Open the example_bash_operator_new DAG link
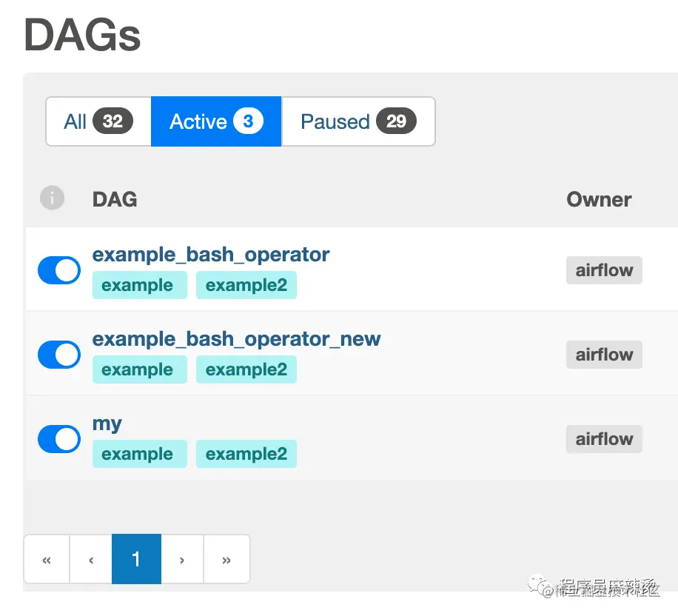678x616 pixels. click(x=237, y=339)
